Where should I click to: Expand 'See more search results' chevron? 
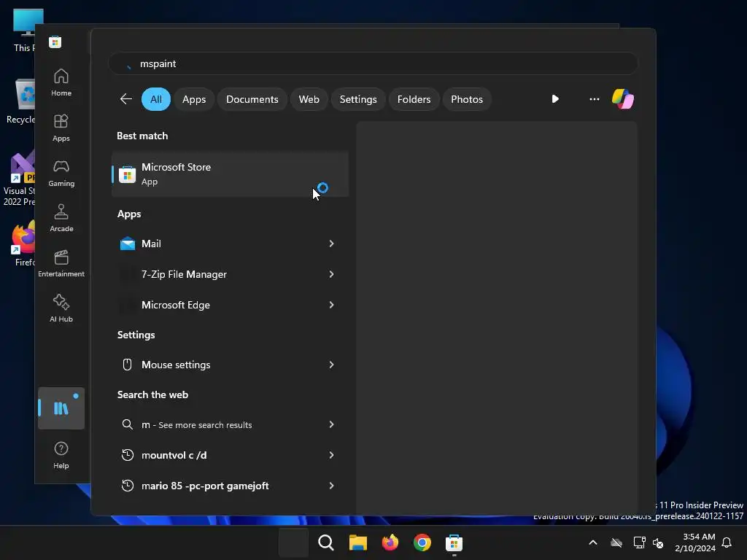pos(332,424)
